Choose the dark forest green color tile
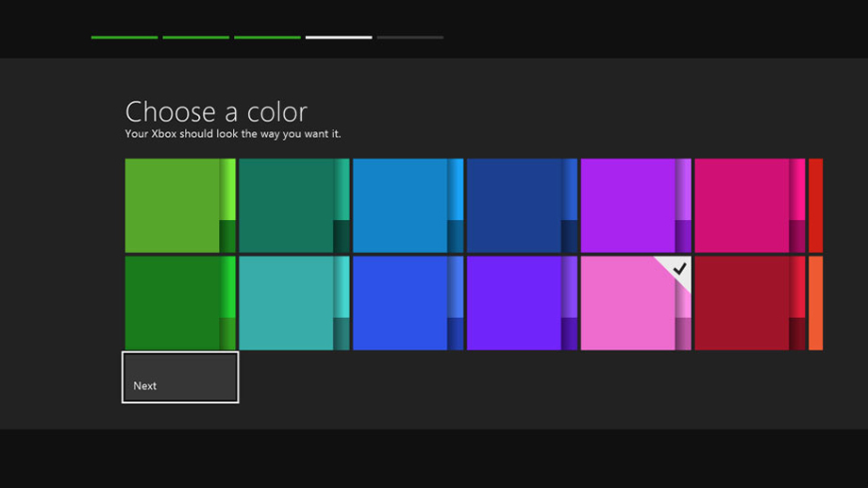 point(180,303)
